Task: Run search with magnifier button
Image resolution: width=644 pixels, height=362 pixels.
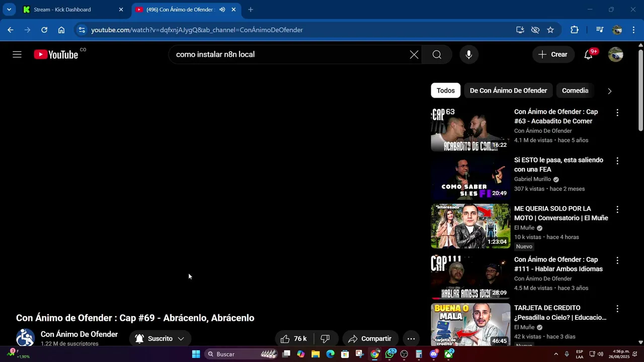Action: [437, 54]
